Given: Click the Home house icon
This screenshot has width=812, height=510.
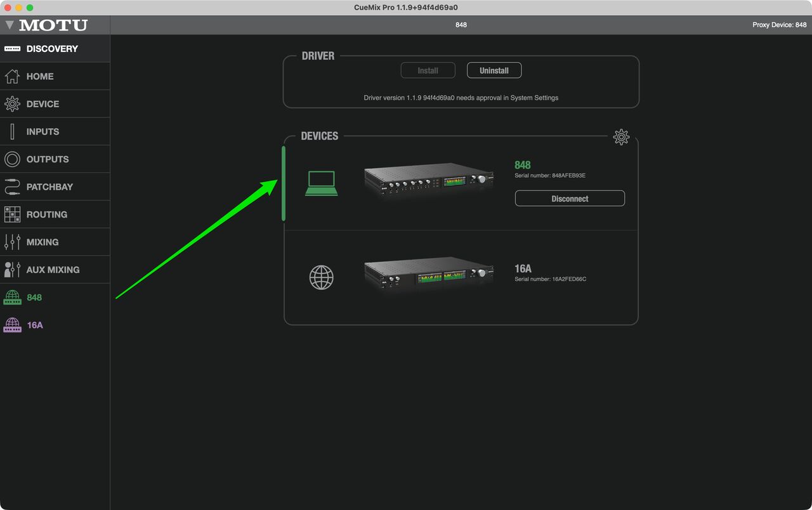Looking at the screenshot, I should 12,76.
